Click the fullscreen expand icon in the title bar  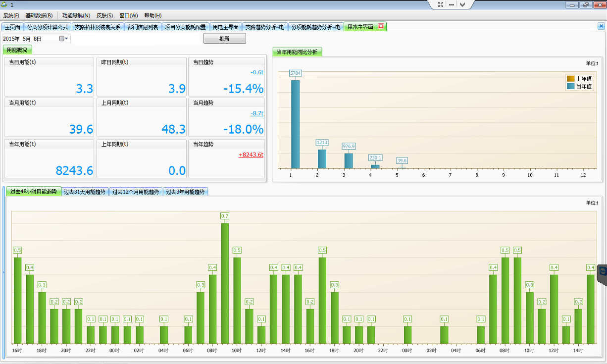(x=441, y=4)
